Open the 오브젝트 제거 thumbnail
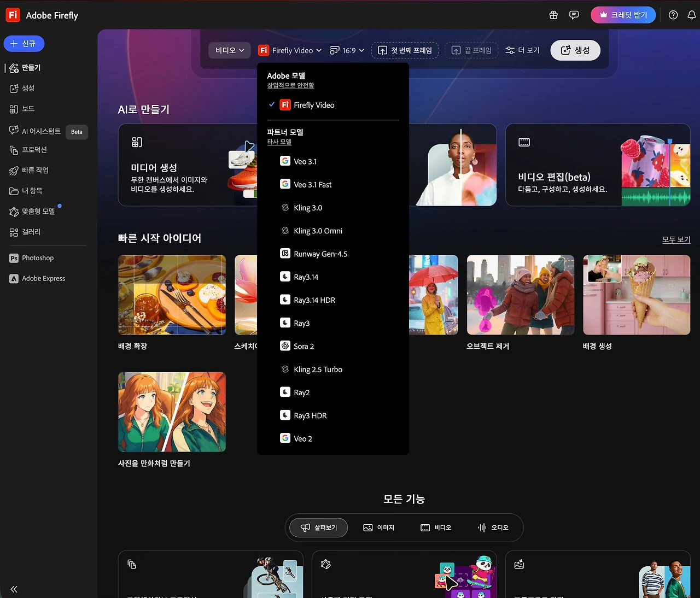 (x=521, y=295)
